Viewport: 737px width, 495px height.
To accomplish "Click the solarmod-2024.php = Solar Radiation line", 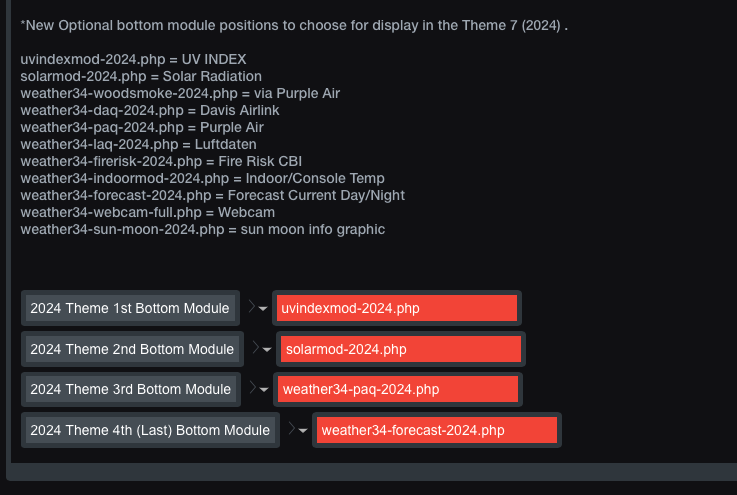I will pyautogui.click(x=141, y=76).
